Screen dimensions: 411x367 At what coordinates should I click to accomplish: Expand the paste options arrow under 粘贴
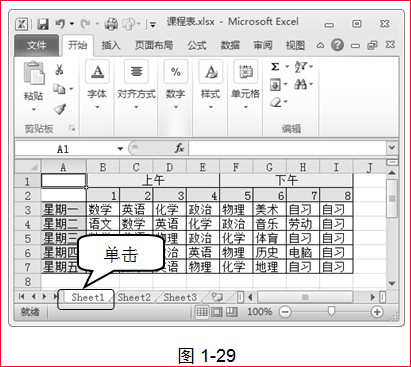click(34, 109)
